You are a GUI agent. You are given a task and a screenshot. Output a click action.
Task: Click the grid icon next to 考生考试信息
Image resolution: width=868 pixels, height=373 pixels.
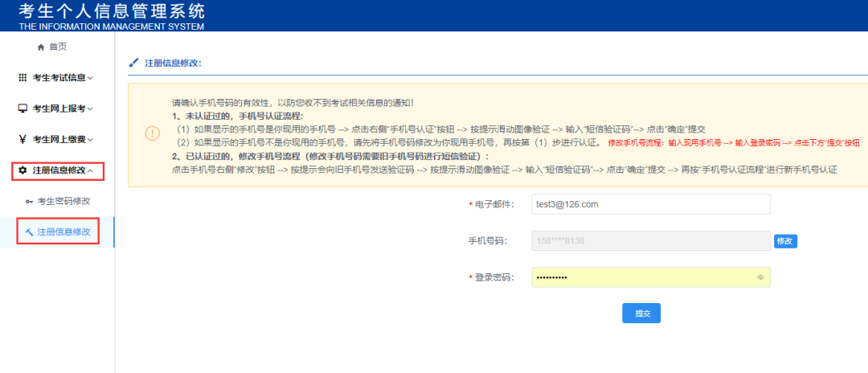[23, 78]
